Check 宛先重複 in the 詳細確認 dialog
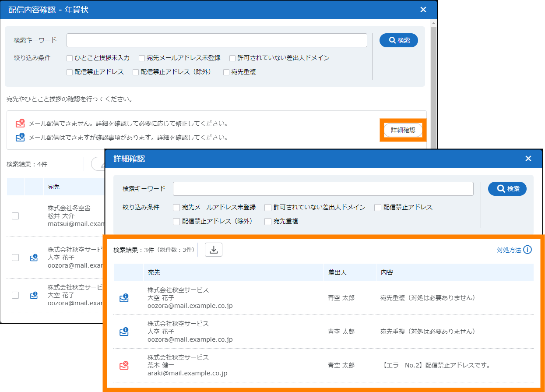This screenshot has width=545, height=392. 268,222
